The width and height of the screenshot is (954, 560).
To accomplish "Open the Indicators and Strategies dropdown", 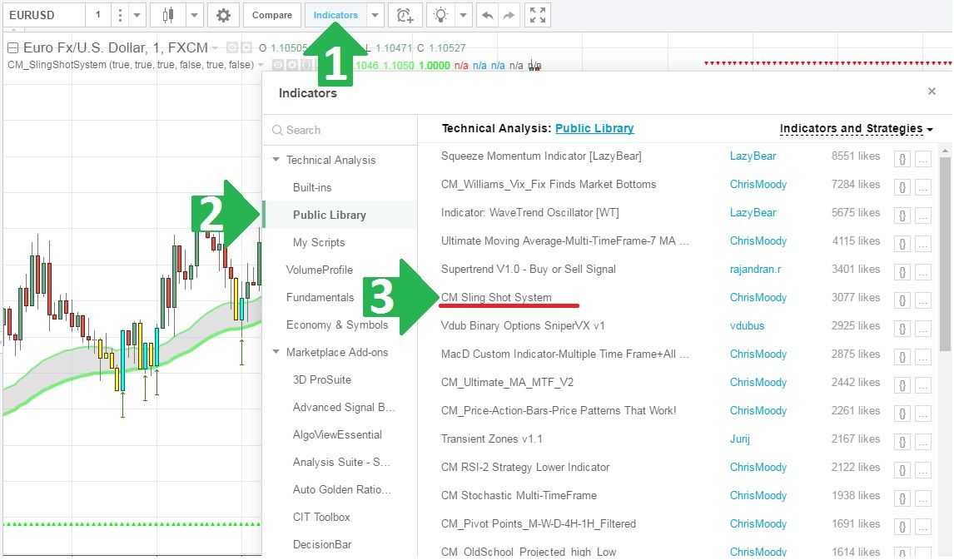I will (x=856, y=129).
